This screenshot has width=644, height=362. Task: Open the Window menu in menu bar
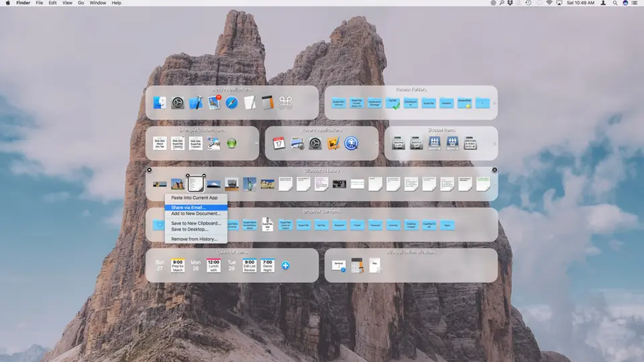(97, 3)
